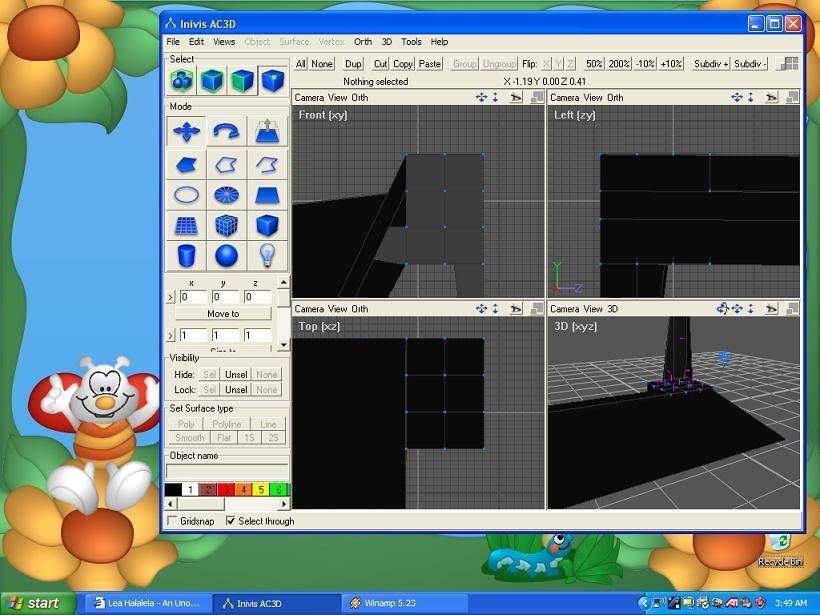Choose the filled Polygon draw tool
820x615 pixels.
click(186, 165)
